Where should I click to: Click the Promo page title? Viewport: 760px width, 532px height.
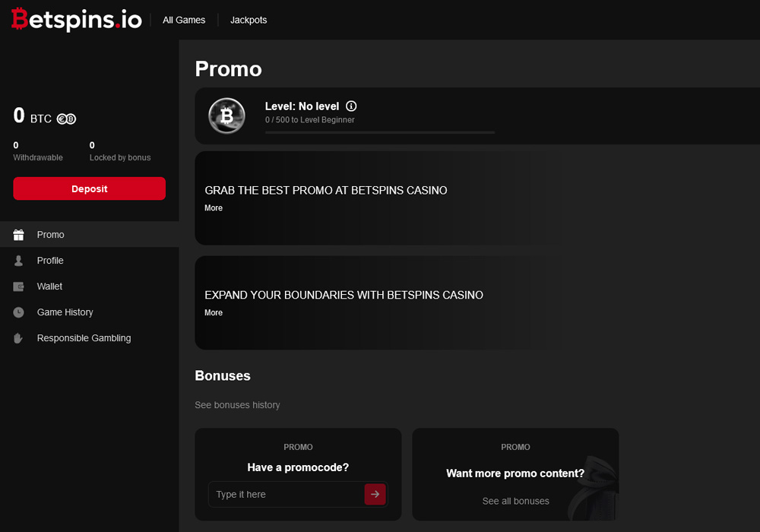(x=228, y=69)
